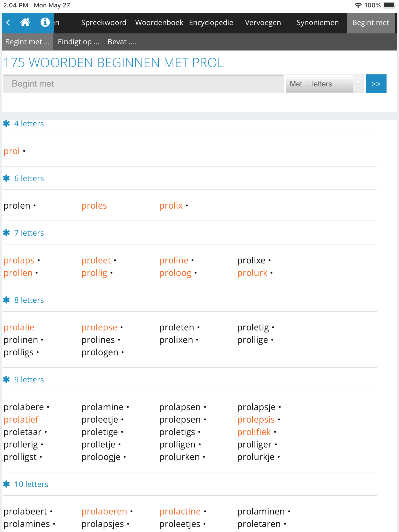399x532 pixels.
Task: Click the word proletaren
Action: (259, 524)
